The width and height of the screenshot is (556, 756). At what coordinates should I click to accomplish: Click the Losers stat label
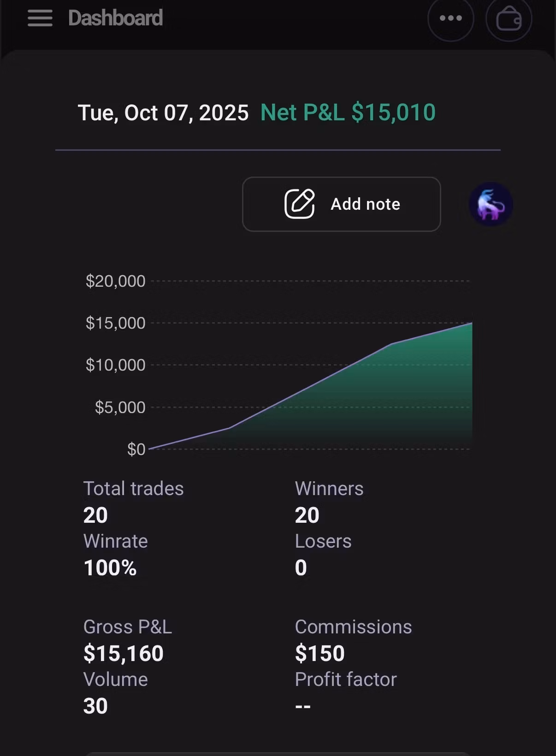coord(323,541)
